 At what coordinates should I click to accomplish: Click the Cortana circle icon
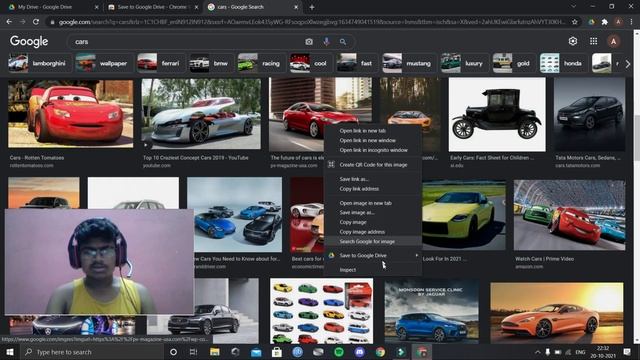pyautogui.click(x=173, y=352)
